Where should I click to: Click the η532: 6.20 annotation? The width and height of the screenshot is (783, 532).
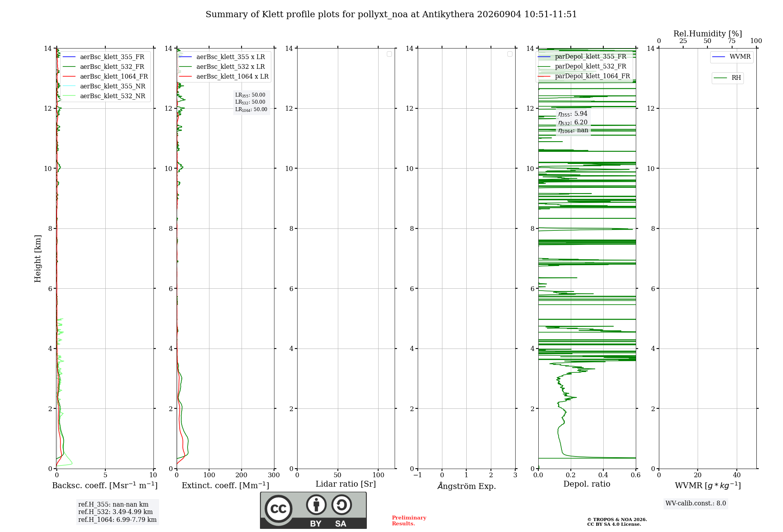click(573, 122)
